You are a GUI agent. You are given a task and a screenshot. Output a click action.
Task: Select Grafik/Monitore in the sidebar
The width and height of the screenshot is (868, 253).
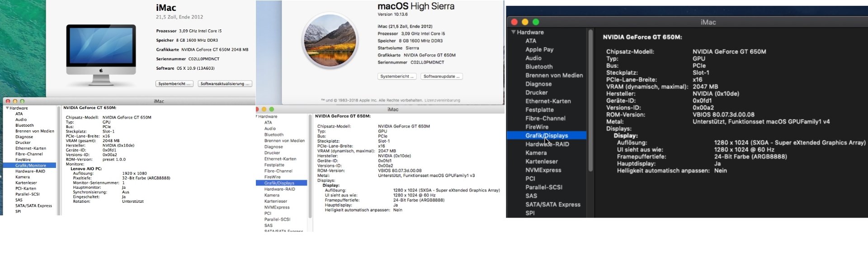pyautogui.click(x=31, y=166)
